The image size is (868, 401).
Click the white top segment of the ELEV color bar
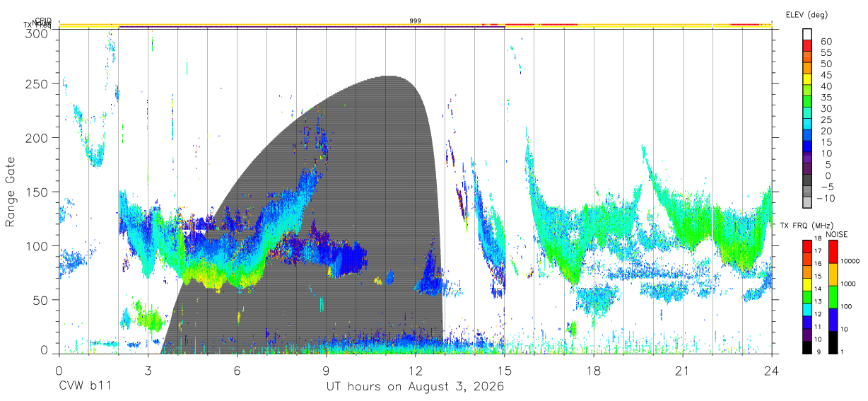[x=808, y=35]
